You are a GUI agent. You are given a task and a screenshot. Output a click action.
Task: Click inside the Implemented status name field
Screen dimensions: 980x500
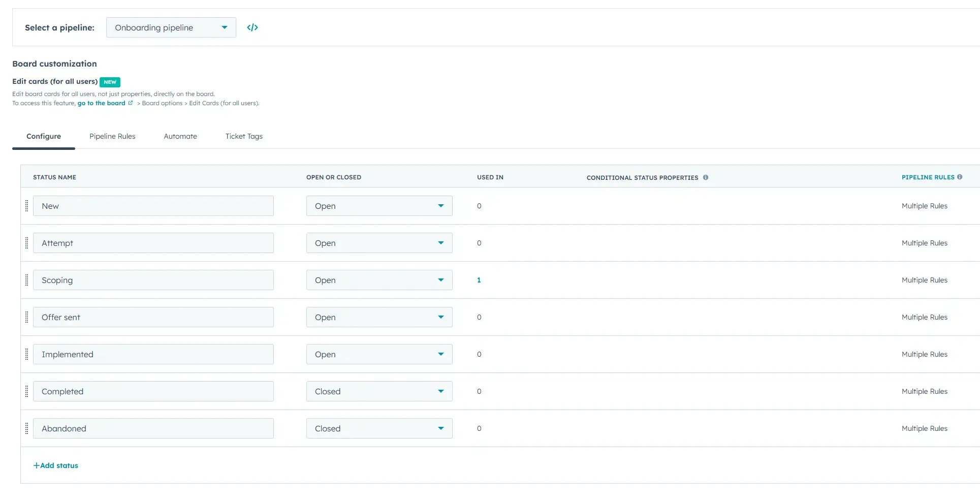pyautogui.click(x=152, y=354)
